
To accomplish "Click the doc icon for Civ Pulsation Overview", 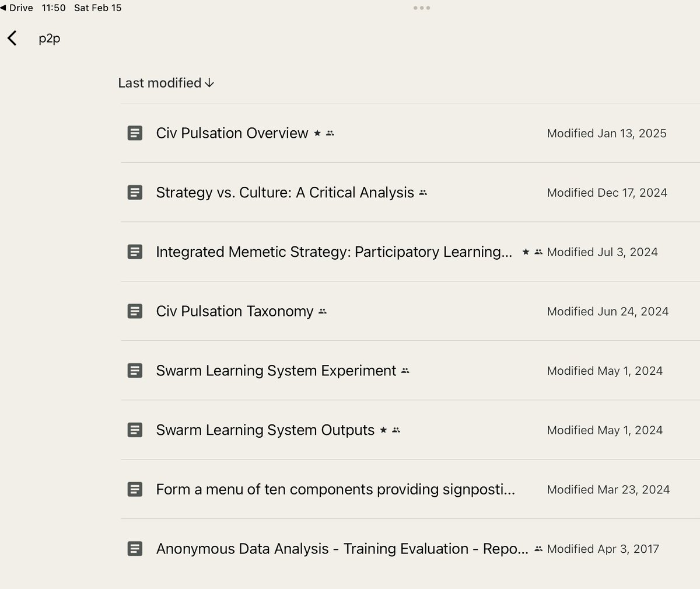I will point(135,133).
